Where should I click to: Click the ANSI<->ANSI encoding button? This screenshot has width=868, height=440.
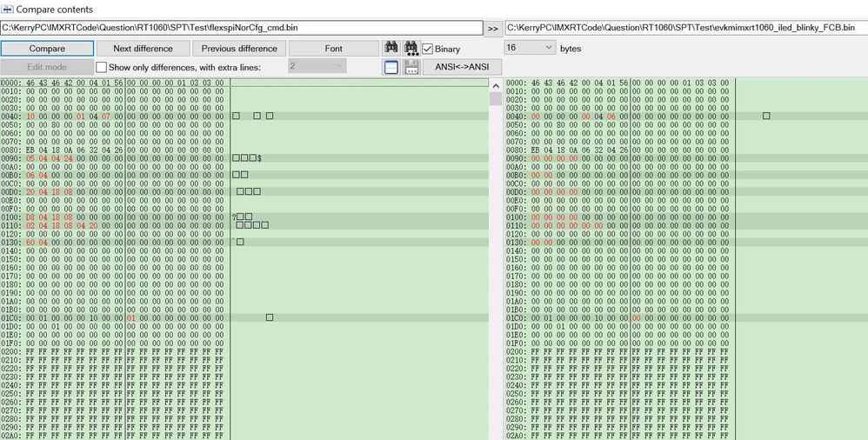(462, 67)
